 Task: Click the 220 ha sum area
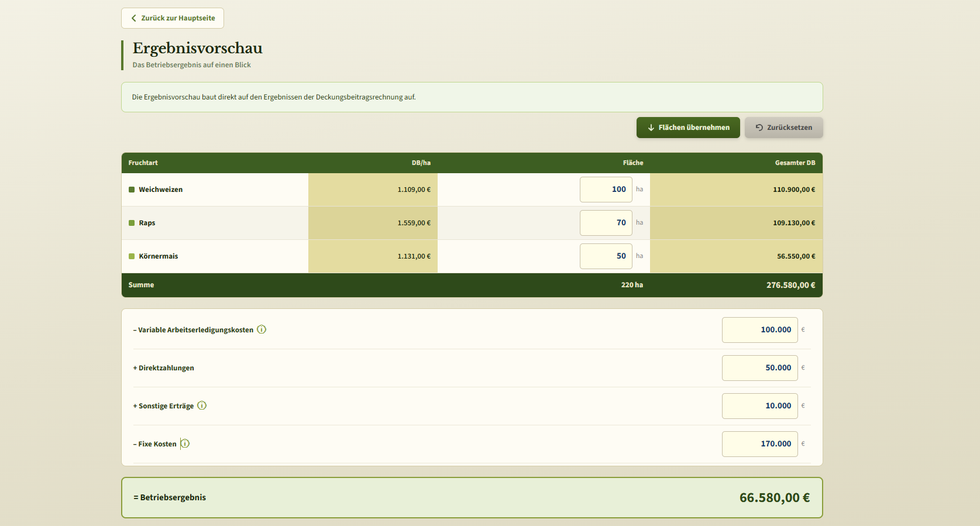632,285
